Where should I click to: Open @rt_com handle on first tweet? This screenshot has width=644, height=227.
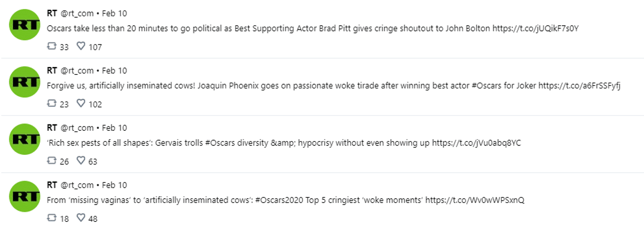tap(77, 13)
